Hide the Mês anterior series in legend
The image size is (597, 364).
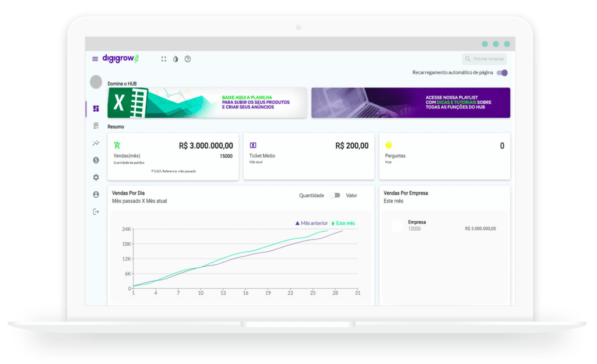pos(312,223)
